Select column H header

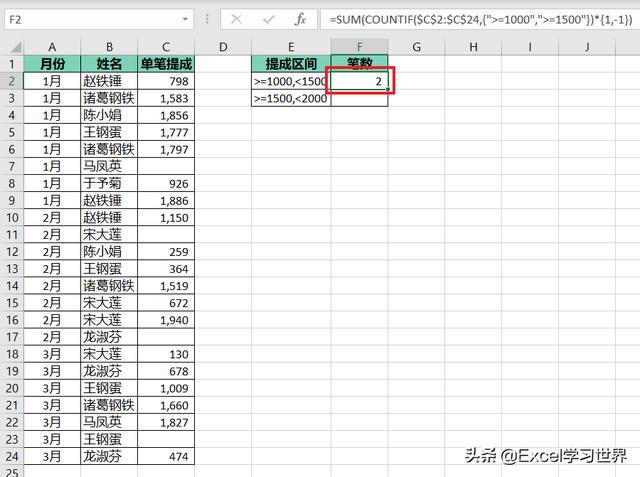[x=473, y=47]
